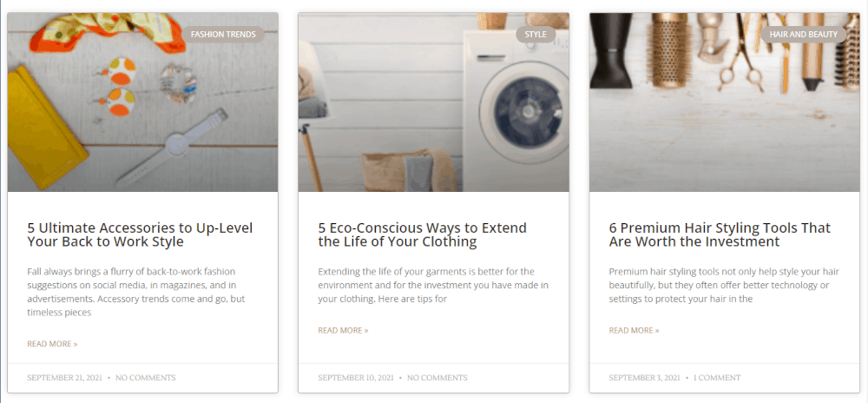This screenshot has height=403, width=868.
Task: Click Read More under the hair styling article
Action: tap(634, 331)
